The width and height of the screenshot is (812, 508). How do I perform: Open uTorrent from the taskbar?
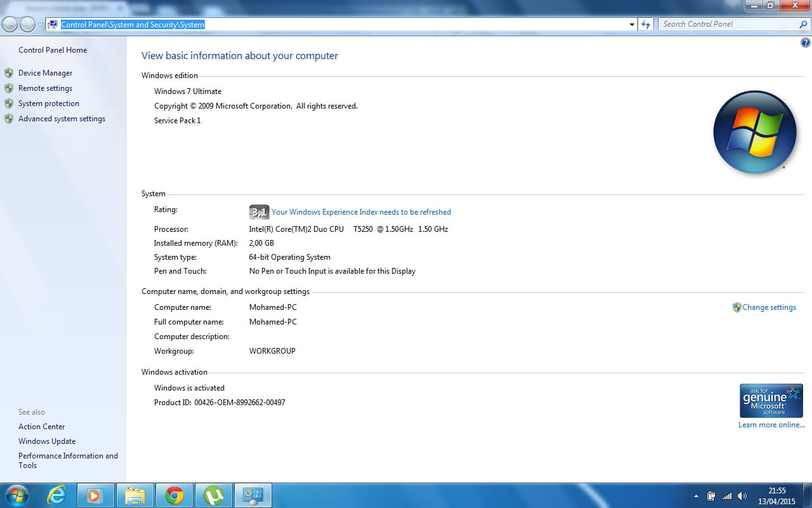(214, 495)
